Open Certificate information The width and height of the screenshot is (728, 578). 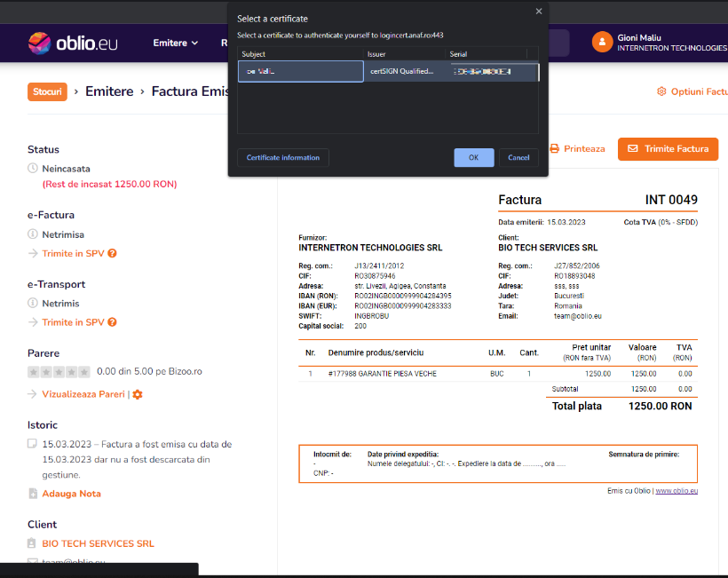point(283,157)
